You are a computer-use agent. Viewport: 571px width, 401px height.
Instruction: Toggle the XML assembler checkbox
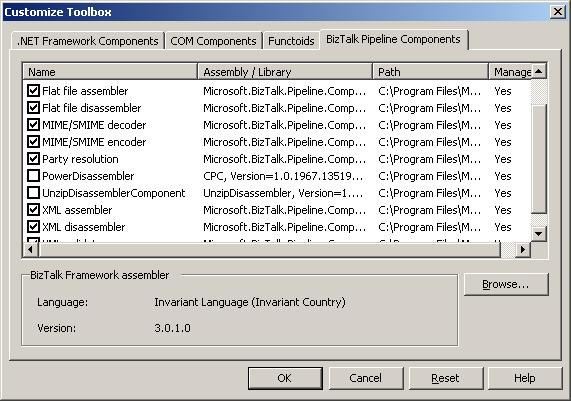[34, 210]
